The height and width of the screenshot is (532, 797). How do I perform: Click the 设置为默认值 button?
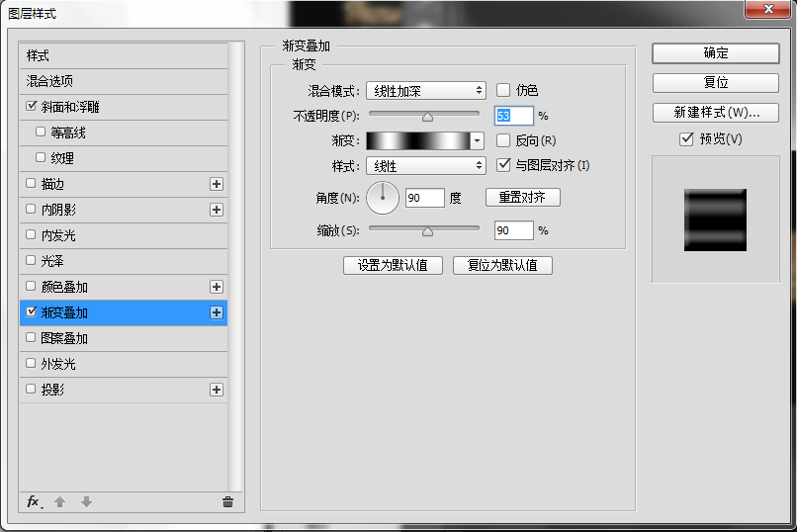point(393,265)
